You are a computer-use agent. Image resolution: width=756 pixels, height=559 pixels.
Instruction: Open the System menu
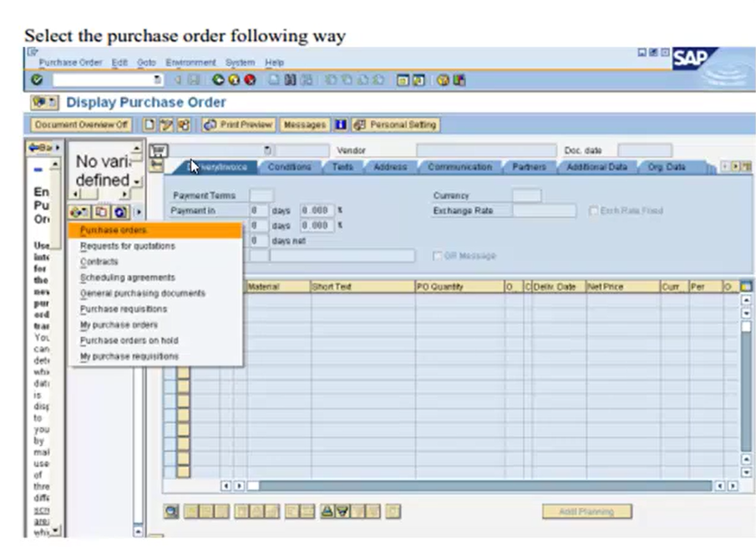point(240,63)
